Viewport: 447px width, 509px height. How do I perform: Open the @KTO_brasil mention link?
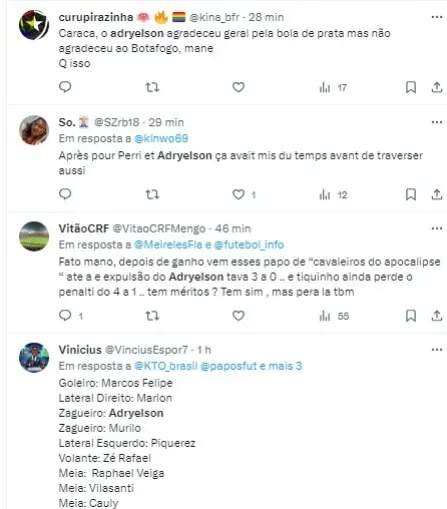point(166,366)
